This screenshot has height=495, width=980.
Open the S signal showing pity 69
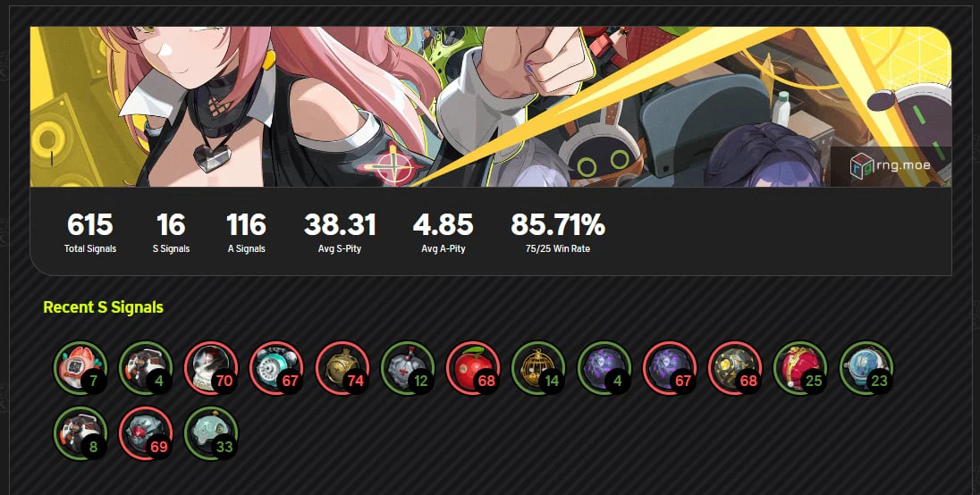146,433
